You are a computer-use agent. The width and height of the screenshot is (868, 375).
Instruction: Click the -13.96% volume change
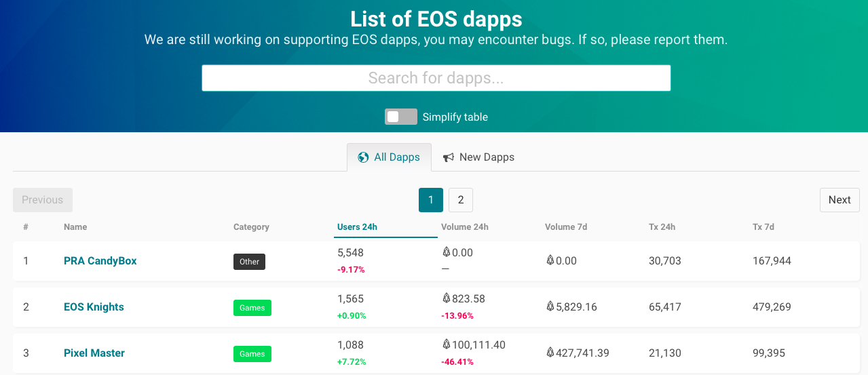tap(457, 316)
